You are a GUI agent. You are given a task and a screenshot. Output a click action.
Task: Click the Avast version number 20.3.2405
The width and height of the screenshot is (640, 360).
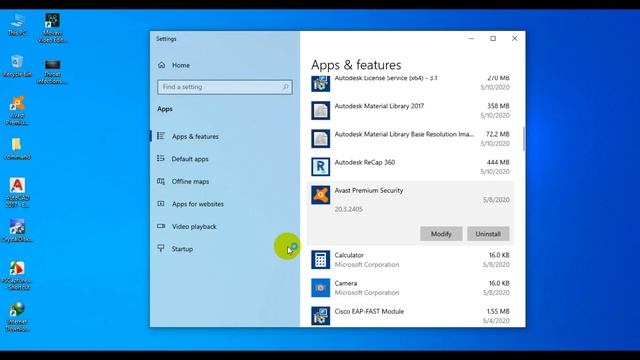click(x=349, y=209)
